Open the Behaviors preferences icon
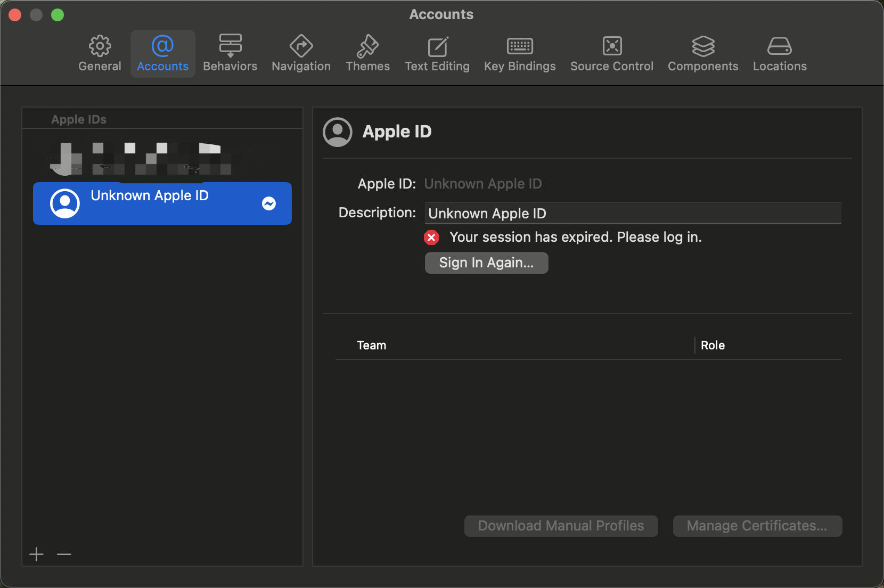This screenshot has width=884, height=588. click(230, 46)
